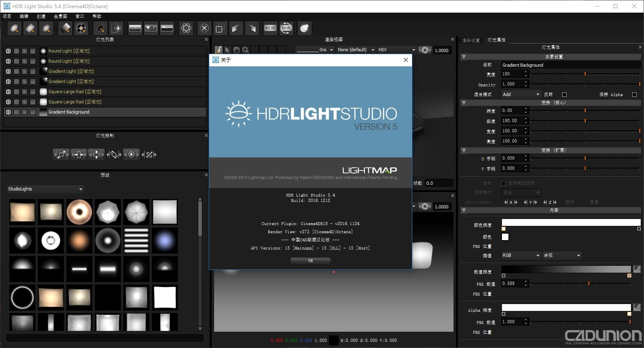Collapse the 变换 (扩展) section triangle

coord(464,150)
